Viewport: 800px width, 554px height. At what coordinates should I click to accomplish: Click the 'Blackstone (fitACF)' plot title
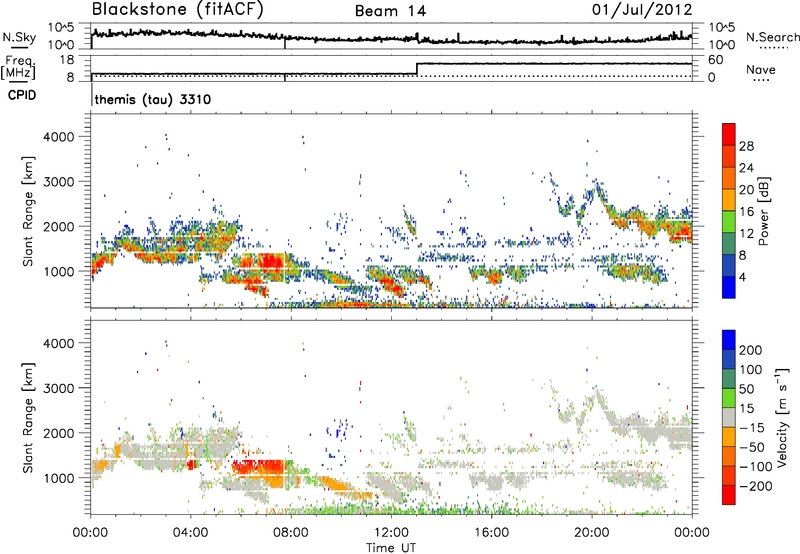(178, 10)
